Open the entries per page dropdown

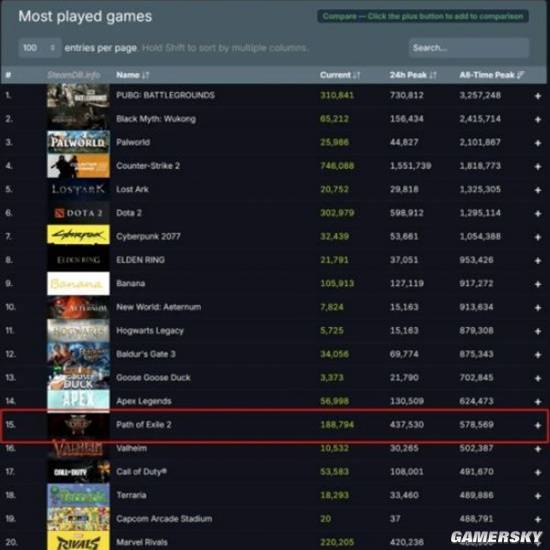point(39,47)
